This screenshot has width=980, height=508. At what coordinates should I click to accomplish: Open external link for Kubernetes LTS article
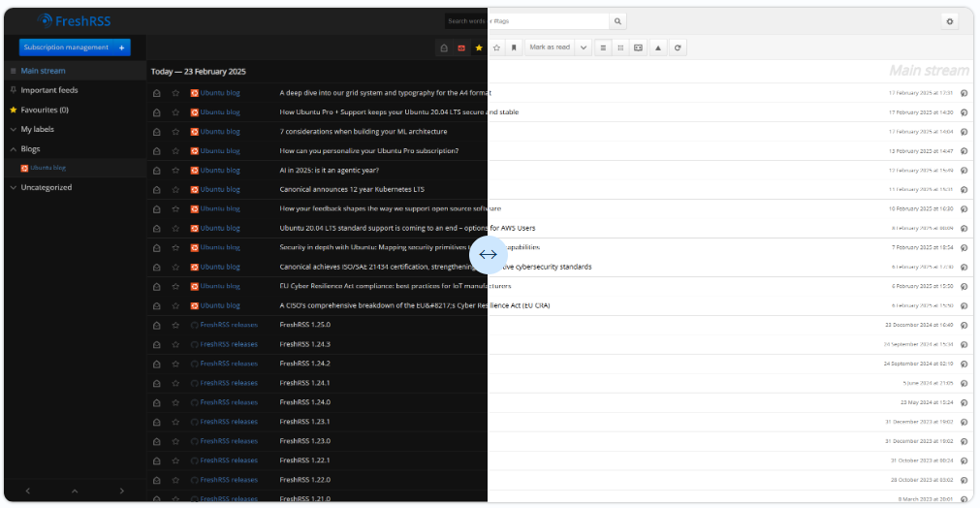click(964, 190)
